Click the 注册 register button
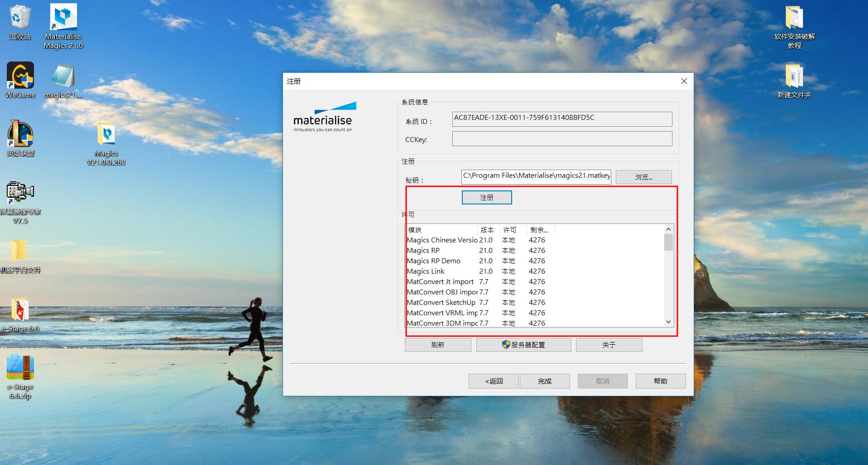The width and height of the screenshot is (868, 465). point(487,197)
